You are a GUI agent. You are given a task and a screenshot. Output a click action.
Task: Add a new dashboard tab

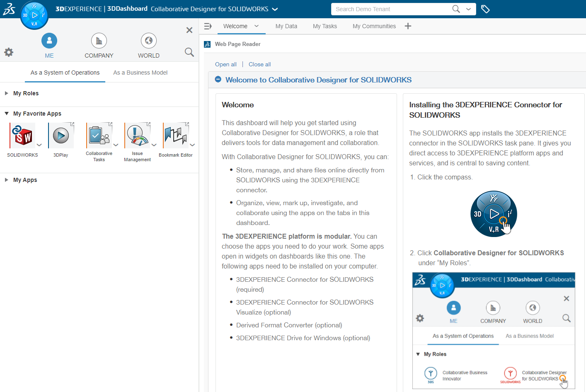point(408,26)
